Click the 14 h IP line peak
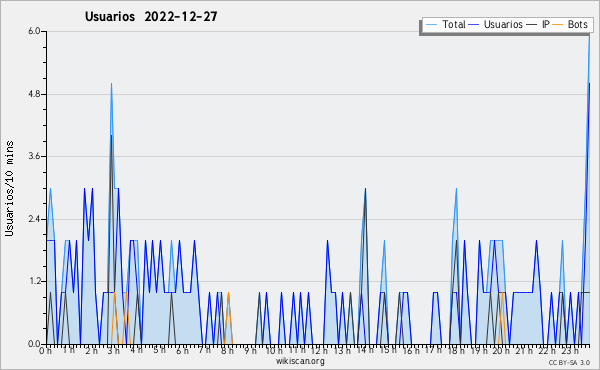 365,189
